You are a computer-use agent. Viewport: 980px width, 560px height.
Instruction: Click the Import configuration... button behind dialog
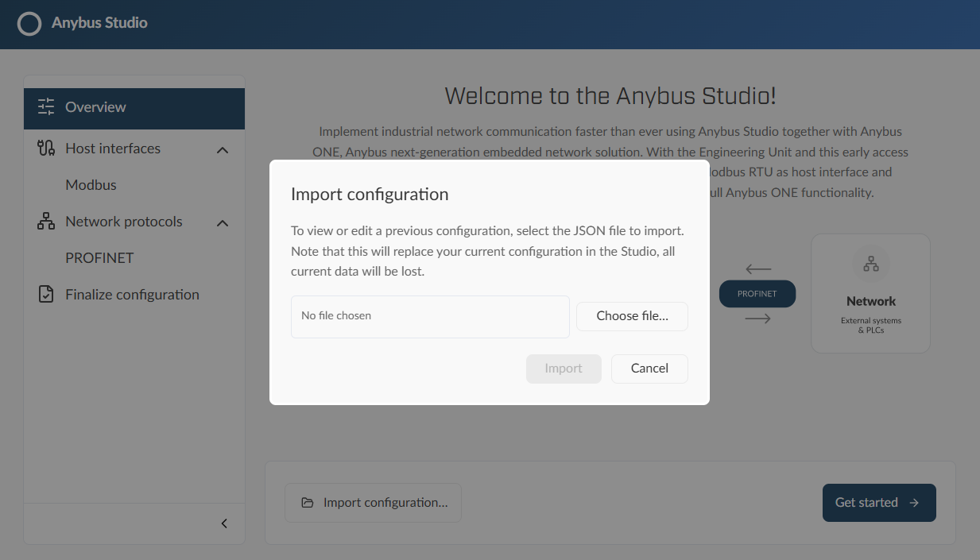(373, 503)
